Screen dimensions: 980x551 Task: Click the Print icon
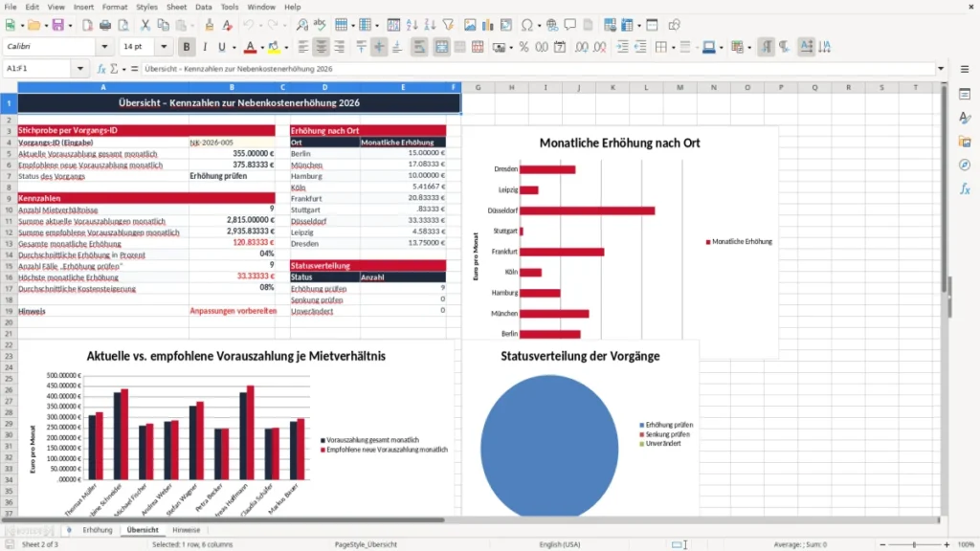point(105,25)
